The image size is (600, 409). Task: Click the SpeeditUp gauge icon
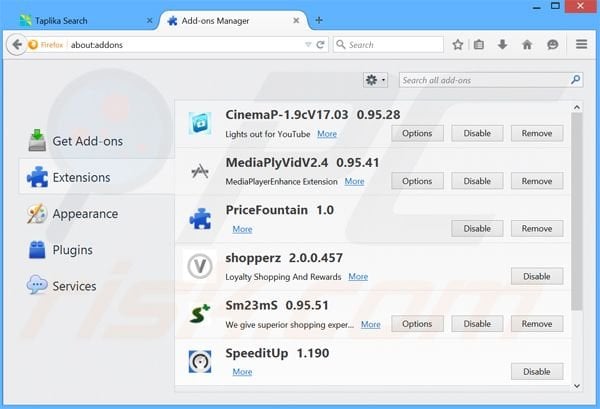tap(200, 361)
